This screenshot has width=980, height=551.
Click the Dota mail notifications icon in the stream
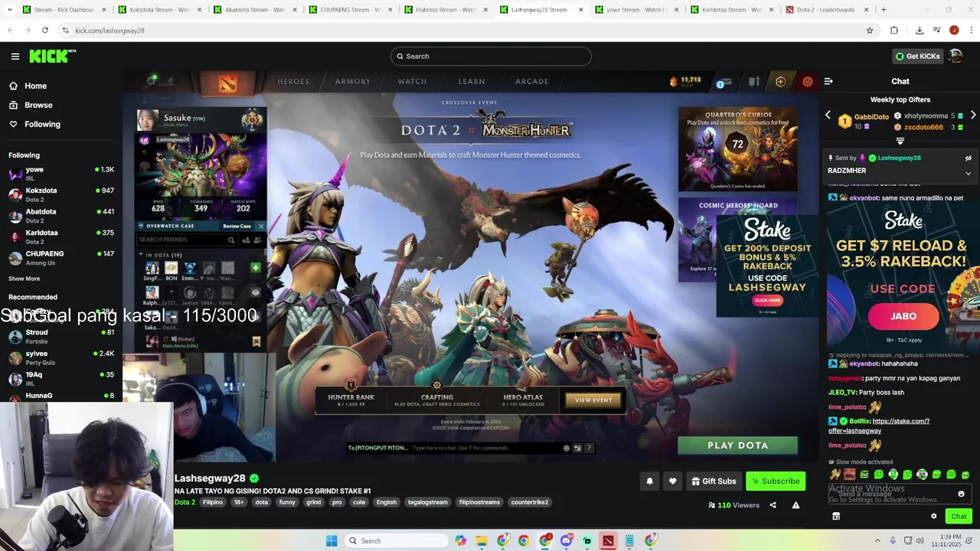(724, 82)
